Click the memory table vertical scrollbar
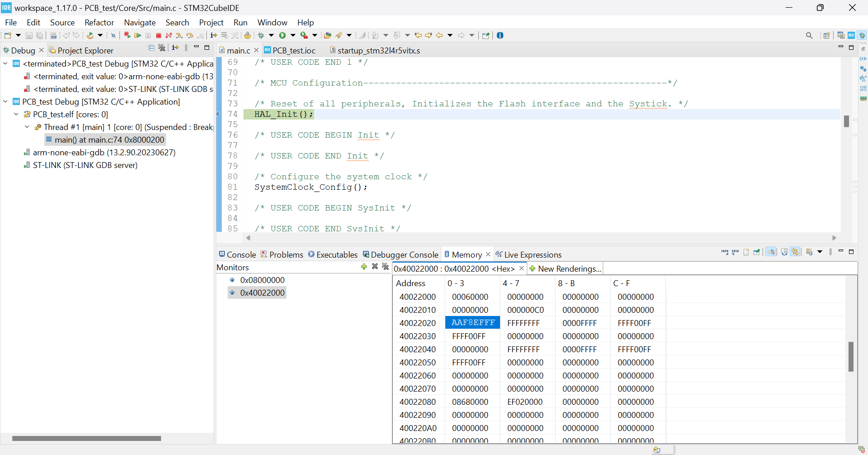Viewport: 868px width, 455px height. pos(851,357)
